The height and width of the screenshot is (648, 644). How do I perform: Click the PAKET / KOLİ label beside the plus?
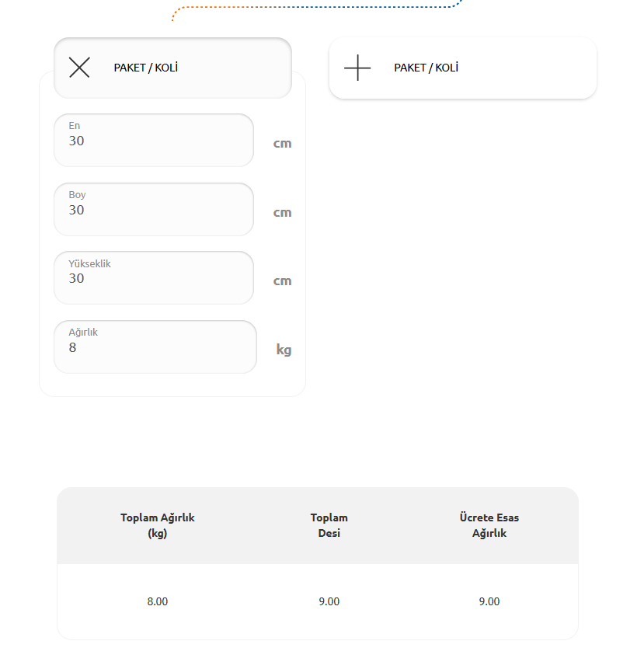(426, 68)
